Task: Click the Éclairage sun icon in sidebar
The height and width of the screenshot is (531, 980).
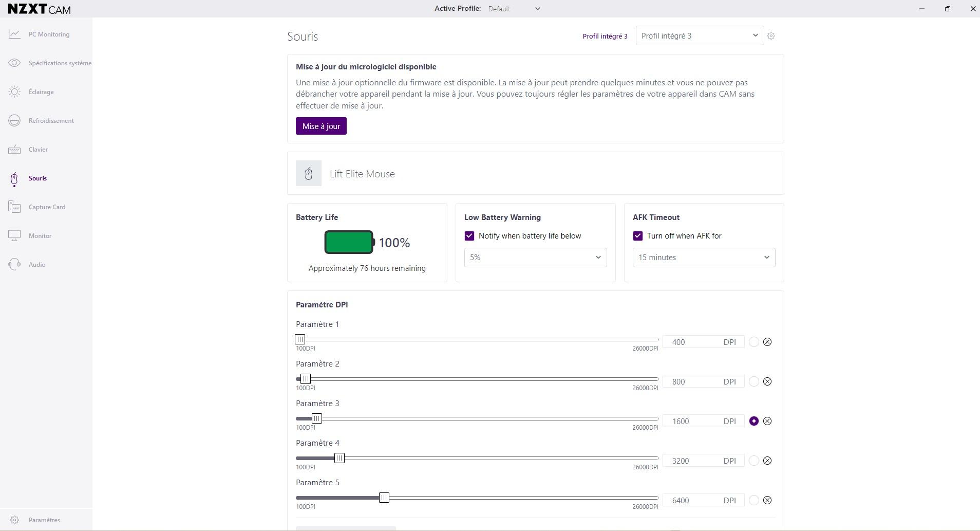Action: [x=14, y=92]
